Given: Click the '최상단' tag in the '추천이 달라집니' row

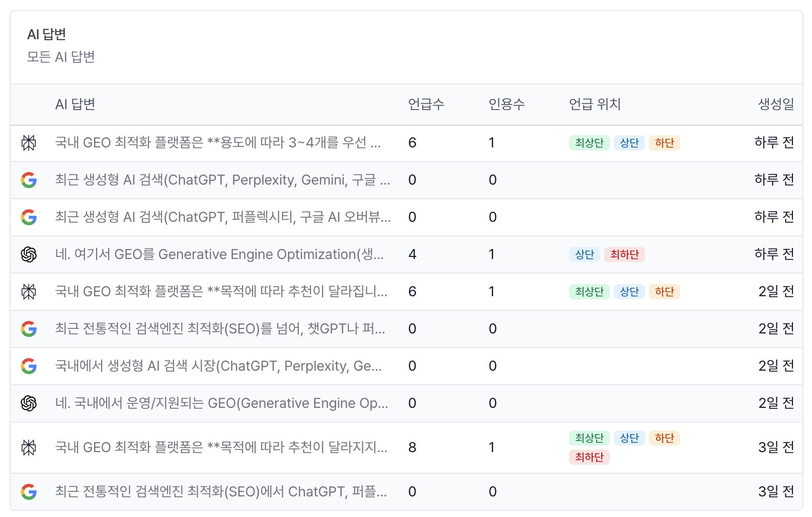Looking at the screenshot, I should (x=589, y=292).
